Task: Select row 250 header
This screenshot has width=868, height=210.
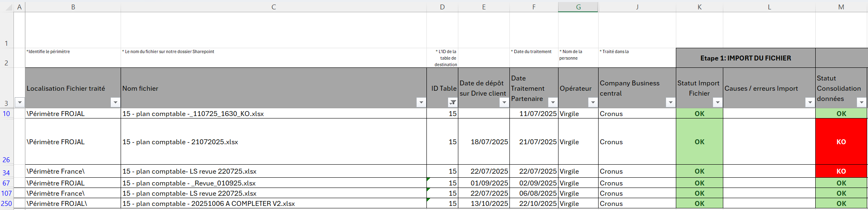Action: 7,203
